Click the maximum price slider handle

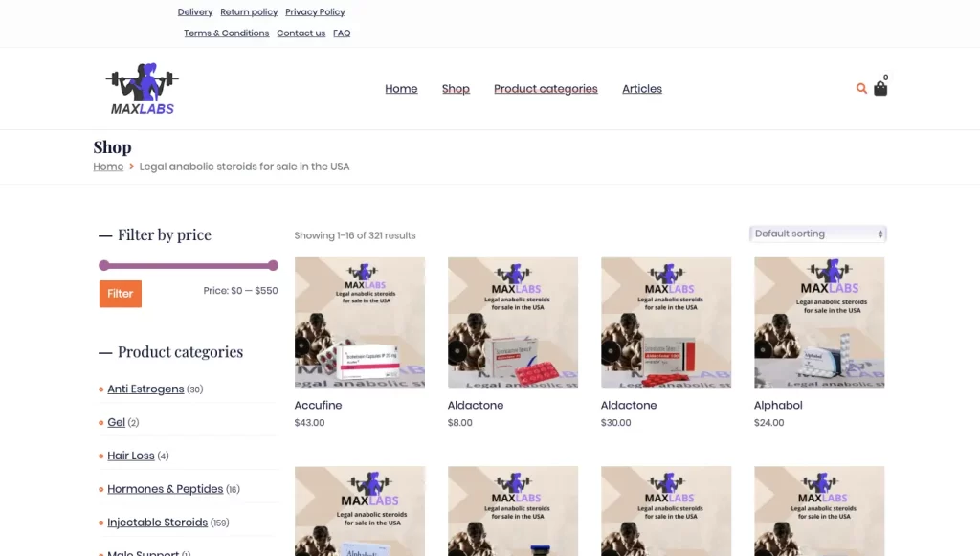click(273, 265)
